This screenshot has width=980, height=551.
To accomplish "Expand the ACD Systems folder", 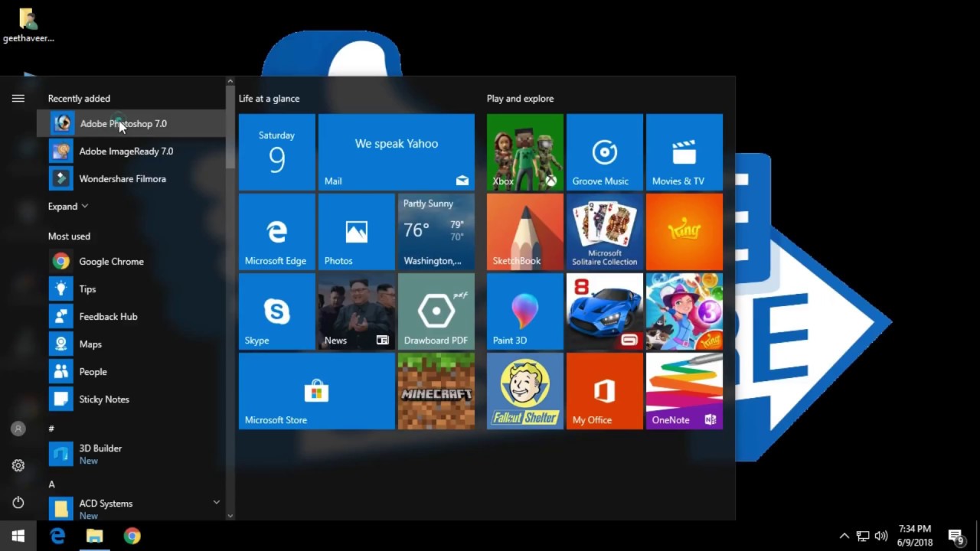I will point(131,509).
